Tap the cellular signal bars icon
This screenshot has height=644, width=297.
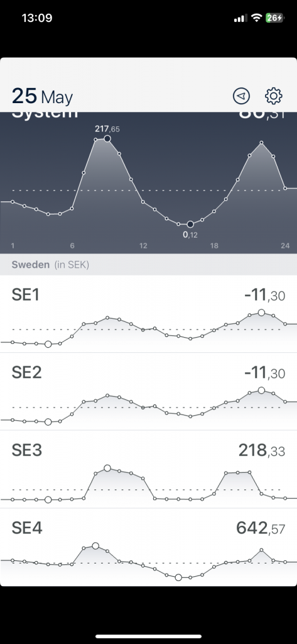[x=240, y=18]
